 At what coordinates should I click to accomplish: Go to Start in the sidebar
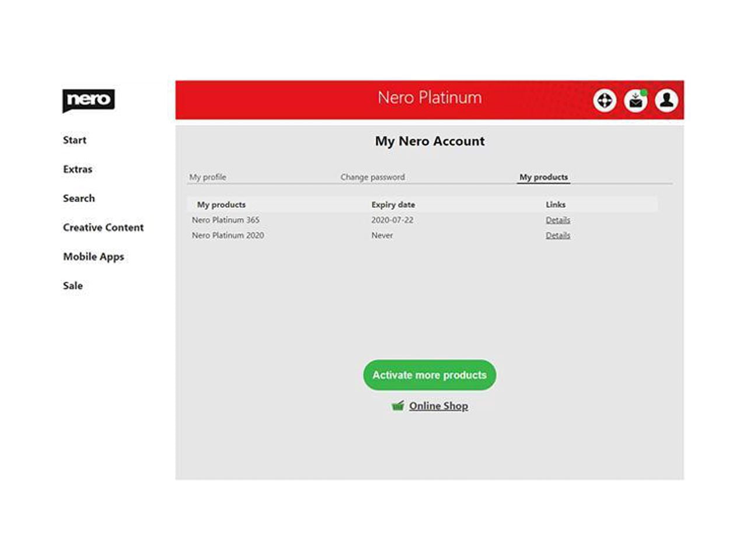(x=75, y=140)
